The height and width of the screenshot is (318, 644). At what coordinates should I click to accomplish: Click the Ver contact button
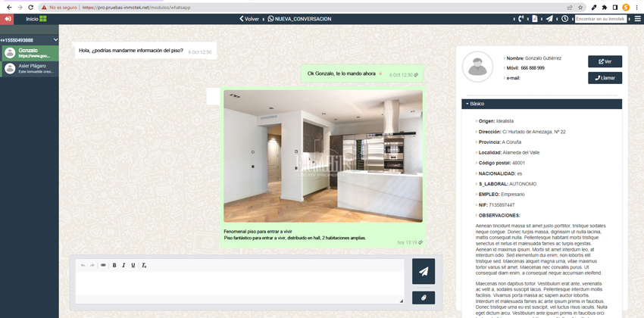point(605,61)
